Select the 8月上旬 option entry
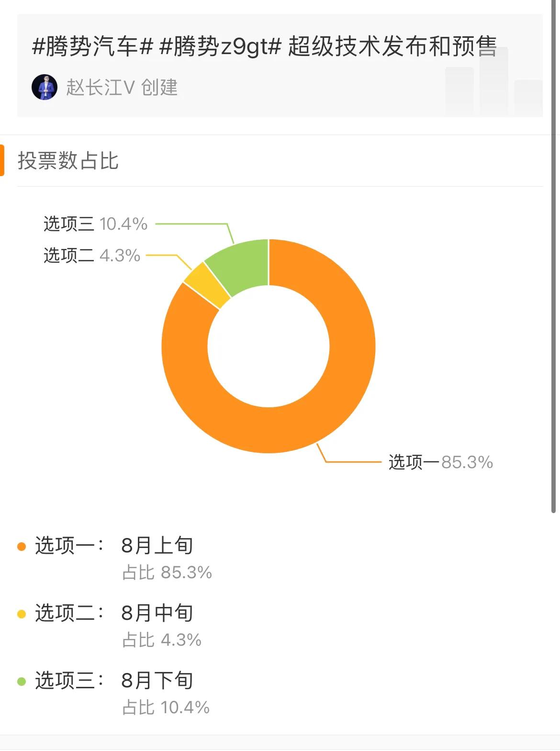Viewport: 560px width, 751px height. coord(157,545)
